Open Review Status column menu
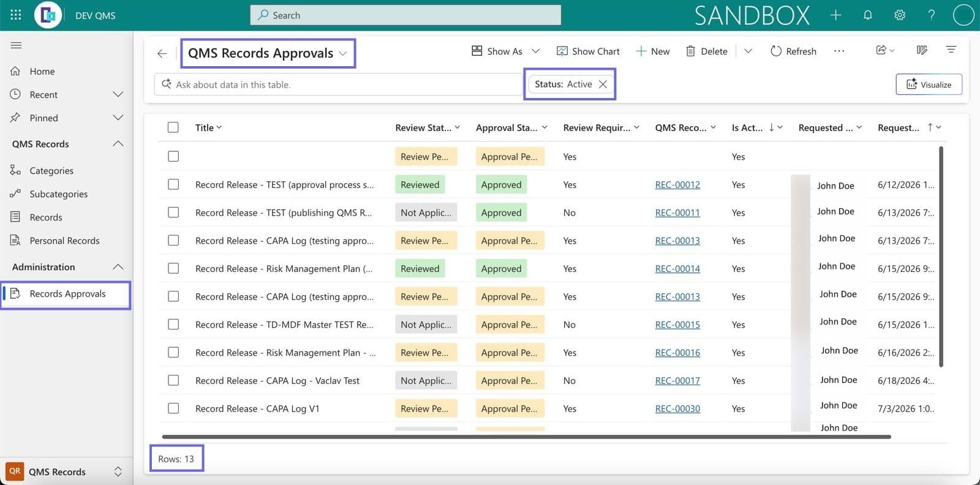 pos(428,127)
